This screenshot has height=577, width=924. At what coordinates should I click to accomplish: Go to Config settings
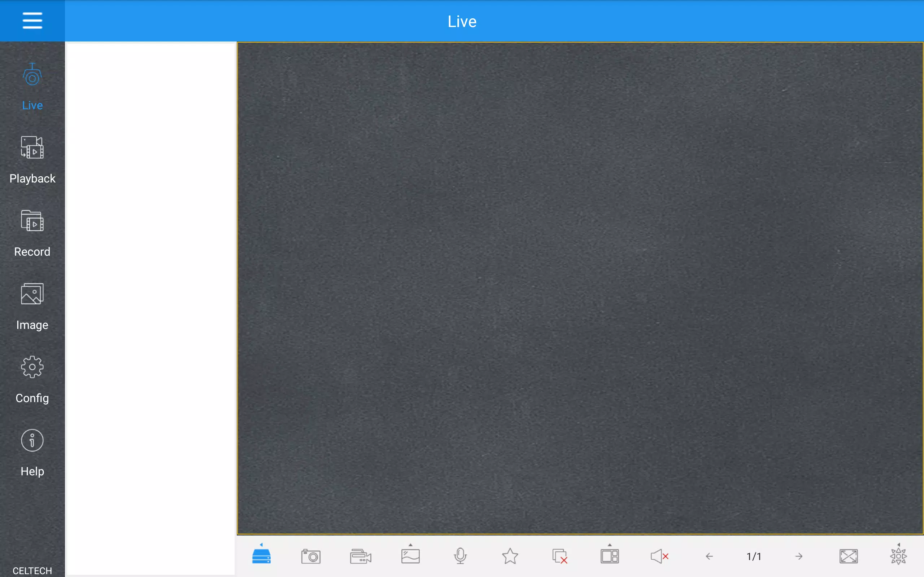point(32,380)
